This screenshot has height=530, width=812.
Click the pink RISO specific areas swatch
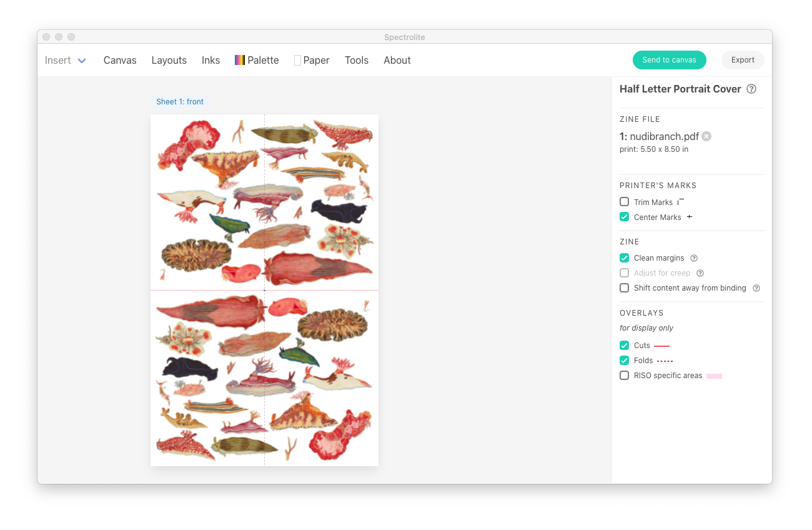[x=714, y=376]
